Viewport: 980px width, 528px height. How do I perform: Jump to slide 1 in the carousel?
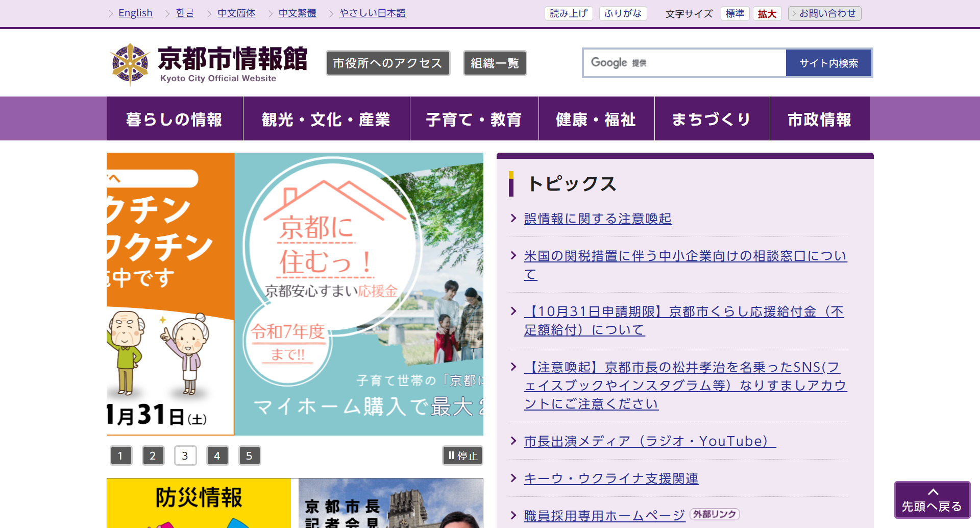click(x=121, y=455)
